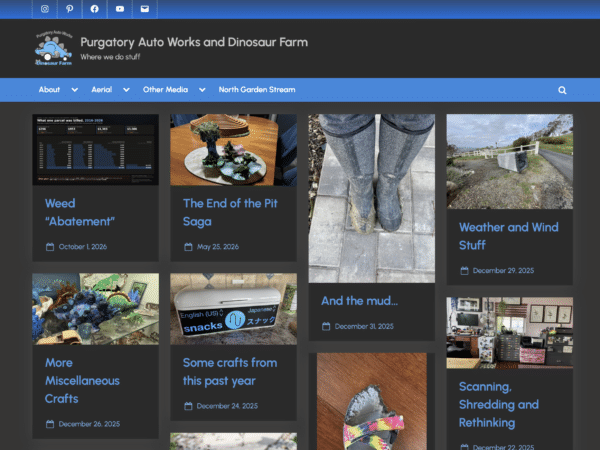
Task: Expand the About submenu chevron
Action: pos(75,90)
